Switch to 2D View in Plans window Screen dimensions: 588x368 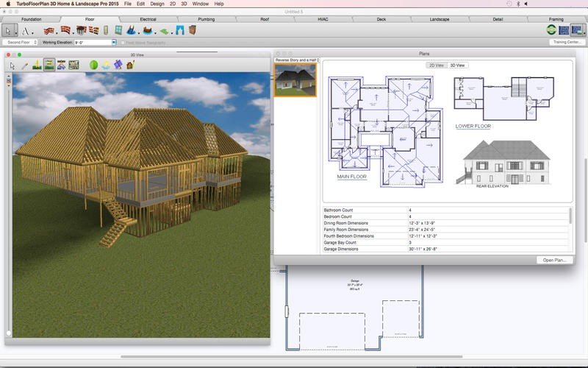coord(437,66)
